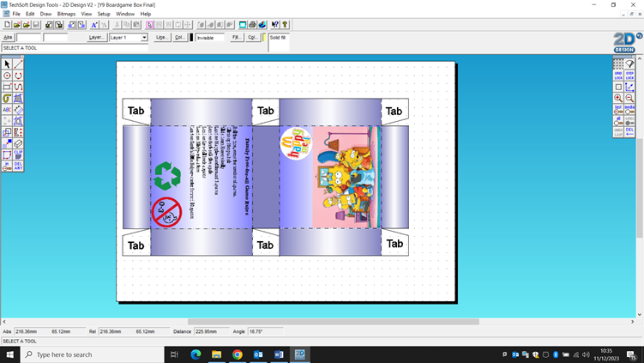Toggle the grid dots display
644x363 pixels.
click(x=618, y=64)
